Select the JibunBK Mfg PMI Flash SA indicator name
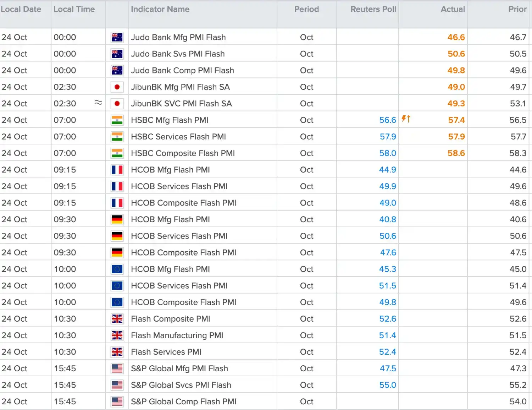This screenshot has height=410, width=532. point(181,87)
